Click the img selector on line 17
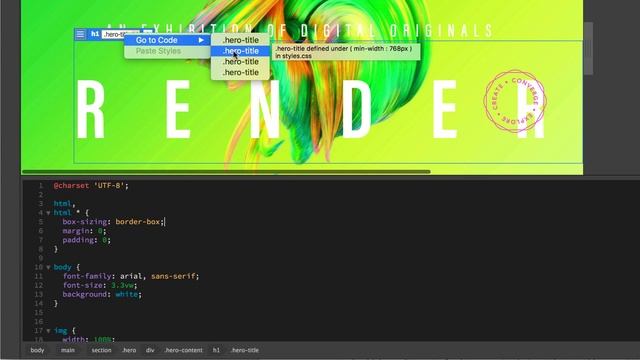Viewport: 640px width, 360px height. point(60,331)
